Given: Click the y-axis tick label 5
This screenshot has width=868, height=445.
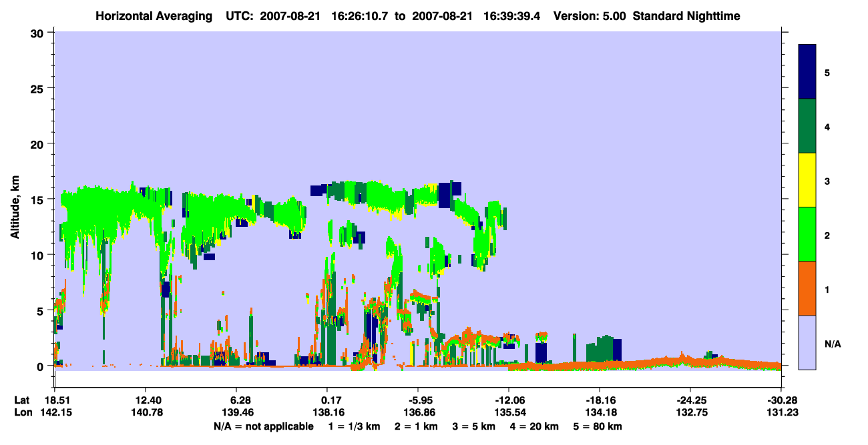Looking at the screenshot, I should pyautogui.click(x=42, y=310).
